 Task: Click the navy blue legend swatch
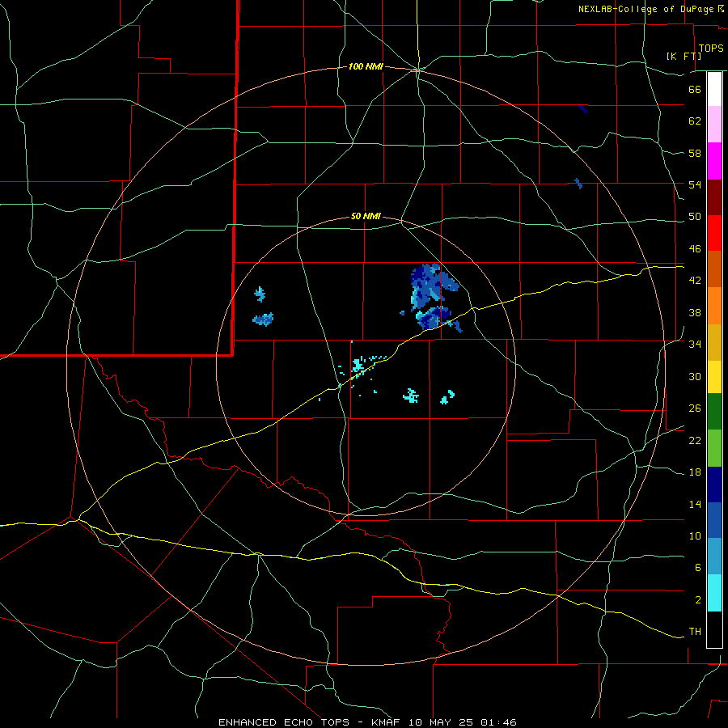pyautogui.click(x=714, y=485)
